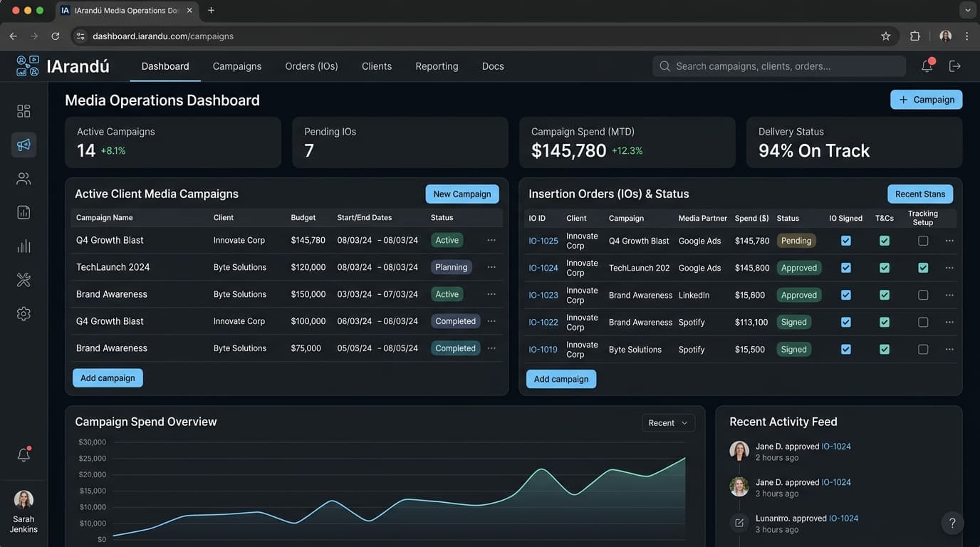
Task: Click the top bar notification bell
Action: tap(927, 66)
